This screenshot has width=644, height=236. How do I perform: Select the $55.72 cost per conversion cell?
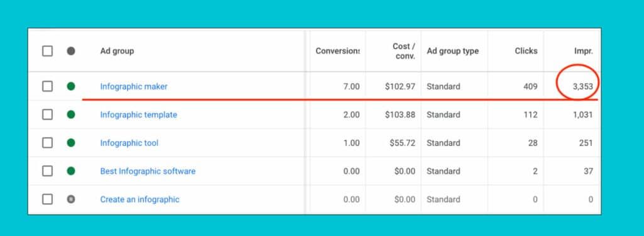(402, 143)
